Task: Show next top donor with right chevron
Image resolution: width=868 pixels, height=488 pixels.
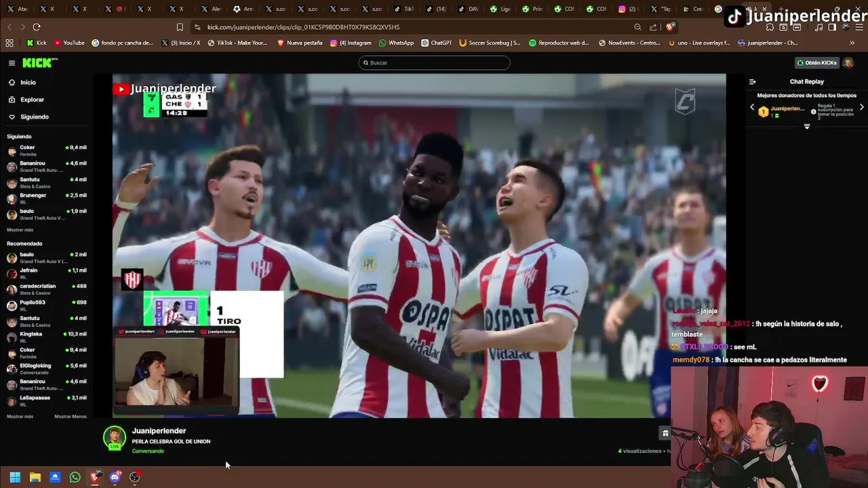Action: click(x=861, y=107)
